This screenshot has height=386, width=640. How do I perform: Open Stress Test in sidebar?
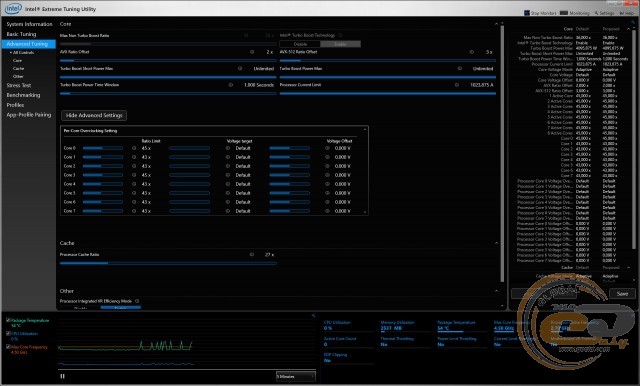[x=19, y=85]
